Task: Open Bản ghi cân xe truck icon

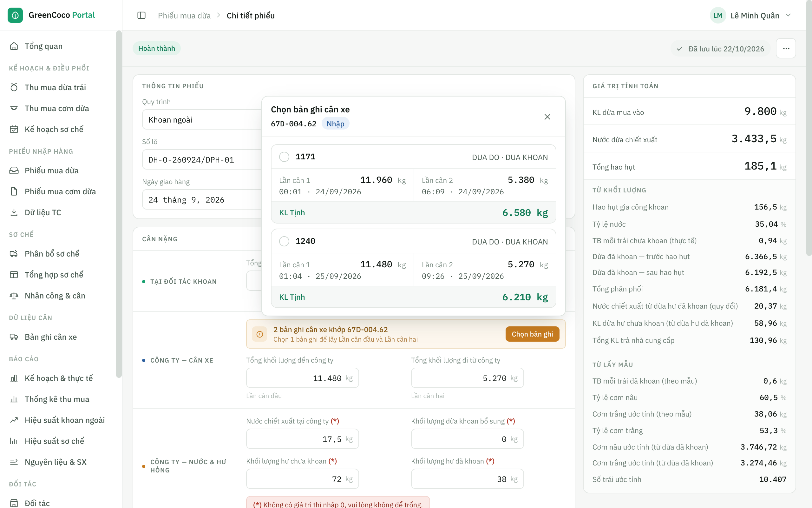Action: [x=14, y=337]
